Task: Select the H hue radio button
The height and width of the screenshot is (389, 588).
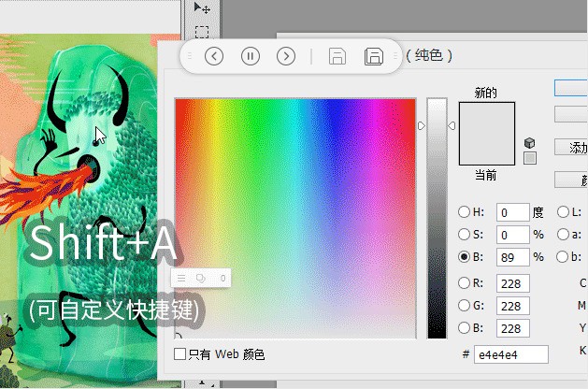Action: click(464, 212)
